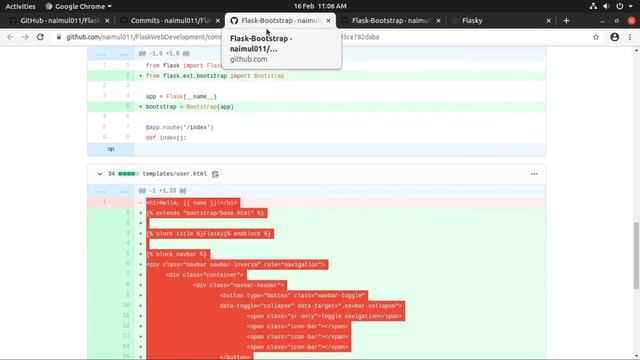Switch to the Flasky tab
Screen dimensions: 640x360
(x=472, y=20)
